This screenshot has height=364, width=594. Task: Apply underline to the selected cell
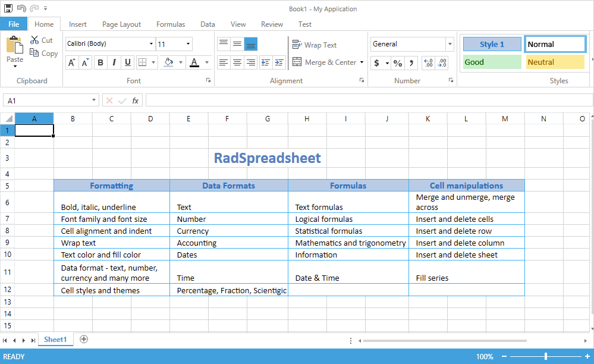(x=128, y=62)
